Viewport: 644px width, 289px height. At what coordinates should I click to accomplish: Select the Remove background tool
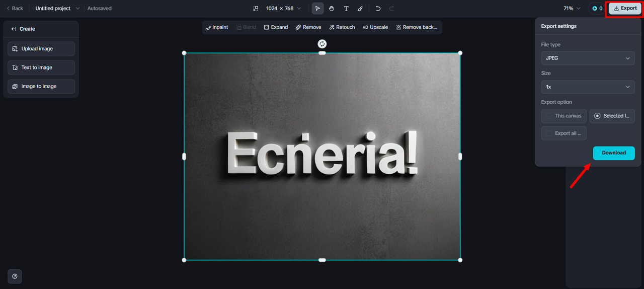(x=416, y=27)
